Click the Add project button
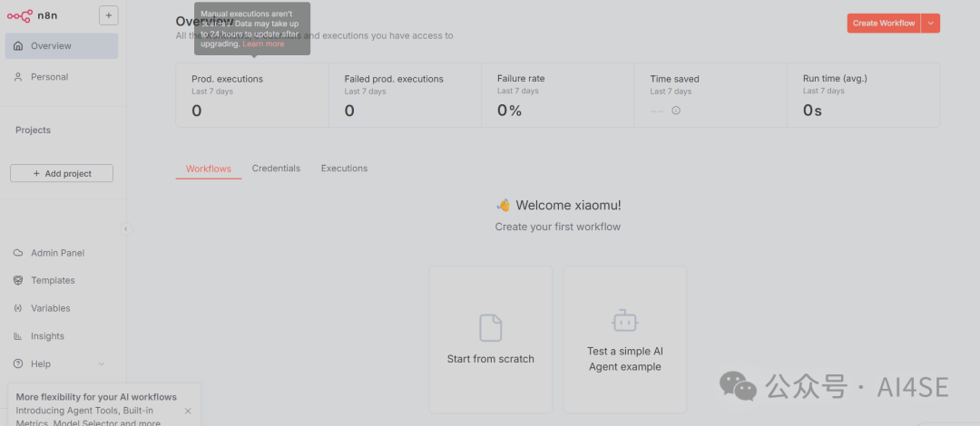980x426 pixels. point(62,174)
